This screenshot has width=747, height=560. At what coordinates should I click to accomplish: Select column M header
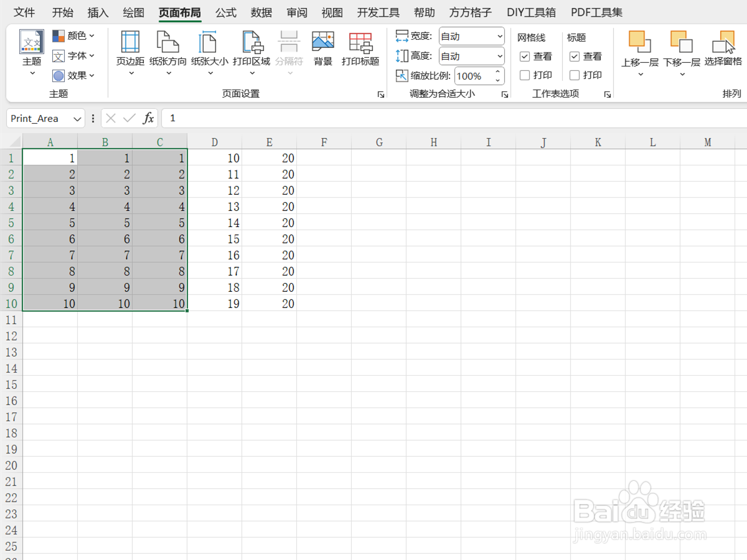pos(708,142)
